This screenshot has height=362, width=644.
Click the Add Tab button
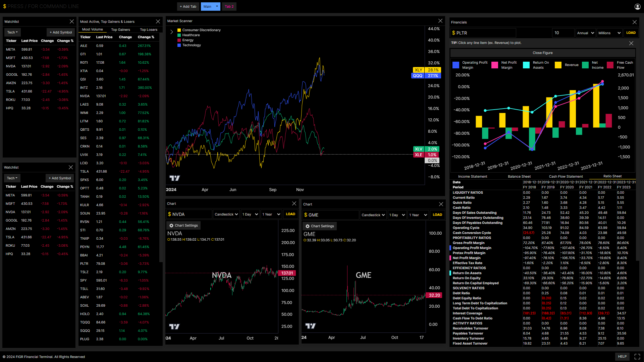pyautogui.click(x=188, y=6)
